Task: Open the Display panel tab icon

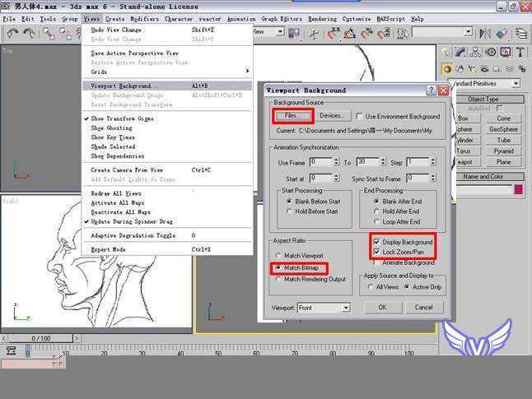Action: 506,52
